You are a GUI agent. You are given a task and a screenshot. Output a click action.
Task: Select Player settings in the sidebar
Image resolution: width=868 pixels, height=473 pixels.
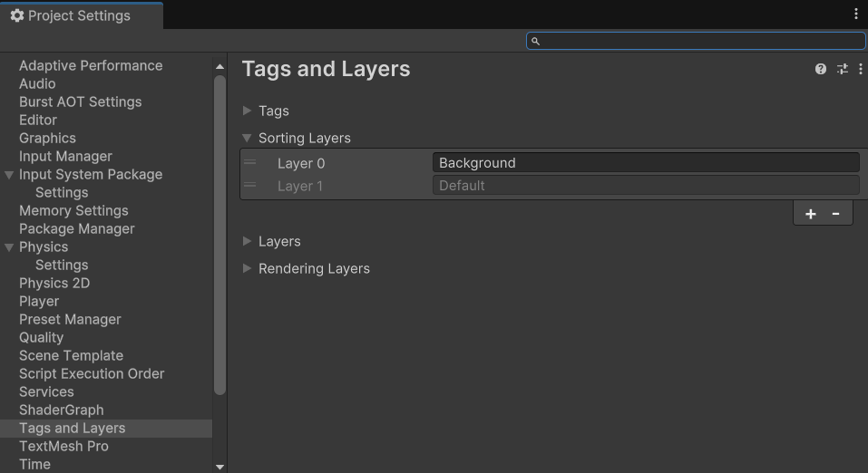tap(39, 301)
